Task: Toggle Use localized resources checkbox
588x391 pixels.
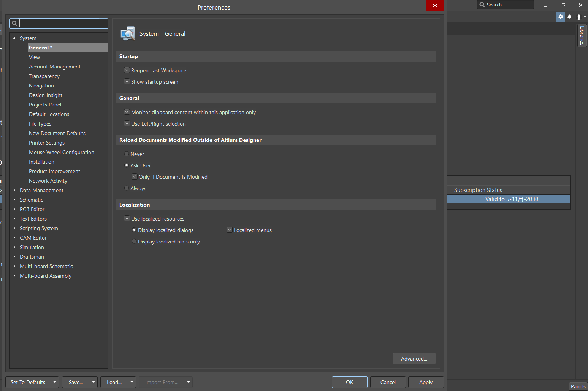Action: pos(127,218)
